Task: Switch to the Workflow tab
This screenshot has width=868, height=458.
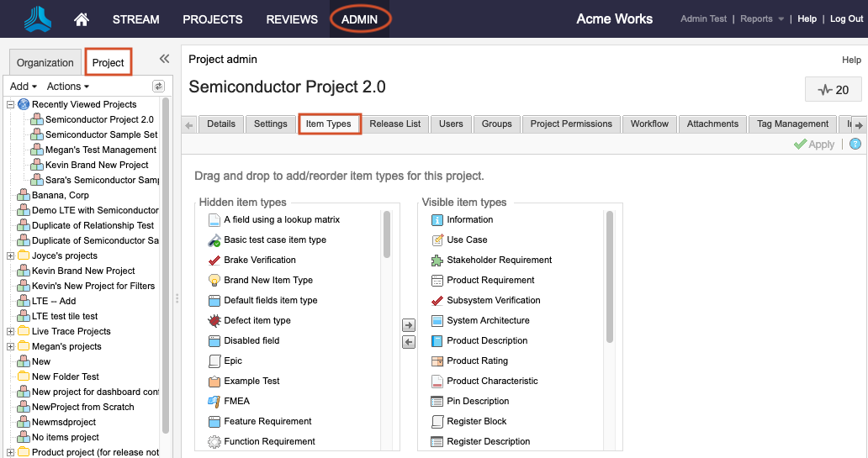Action: [x=649, y=124]
